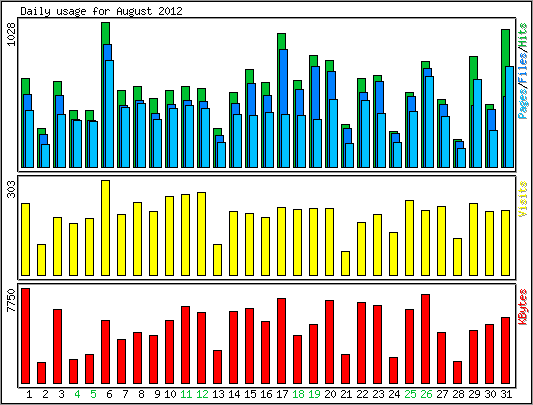The height and width of the screenshot is (405, 533).
Task: Select the light blue pages bar for day 26
Action: (429, 122)
